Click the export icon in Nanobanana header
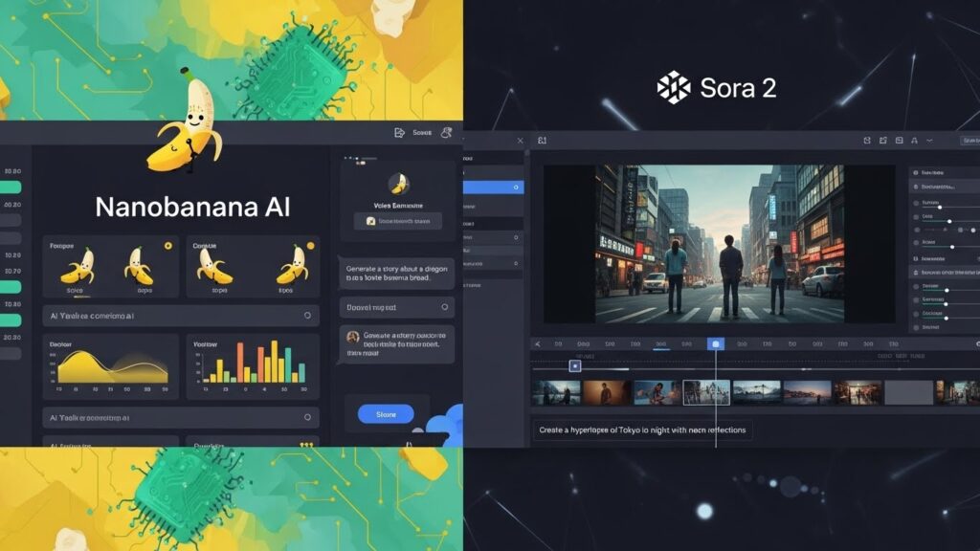This screenshot has height=551, width=980. pos(400,133)
